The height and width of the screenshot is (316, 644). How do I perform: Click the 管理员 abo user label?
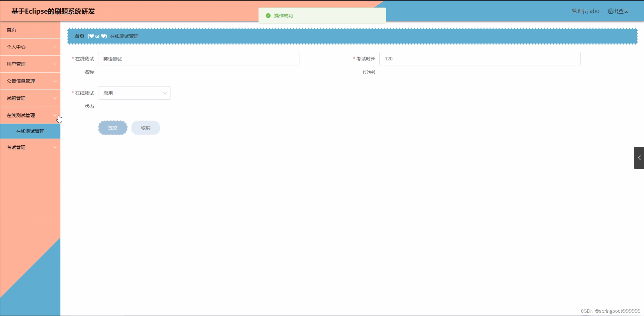click(x=585, y=11)
